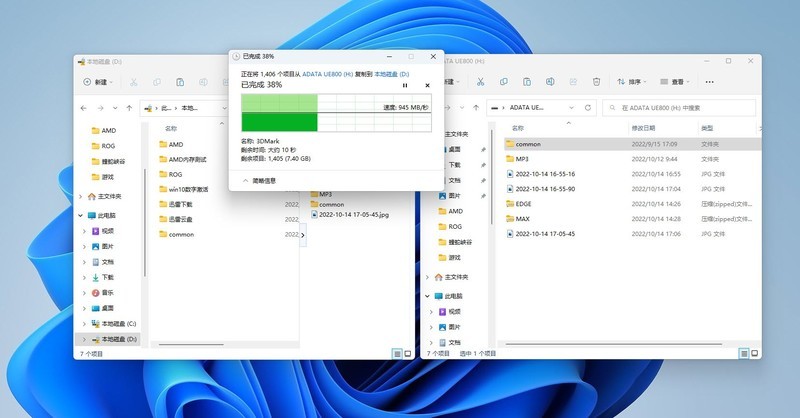800x418 pixels.
Task: Sort by 修改日期 column in ADATA window
Action: pyautogui.click(x=643, y=128)
